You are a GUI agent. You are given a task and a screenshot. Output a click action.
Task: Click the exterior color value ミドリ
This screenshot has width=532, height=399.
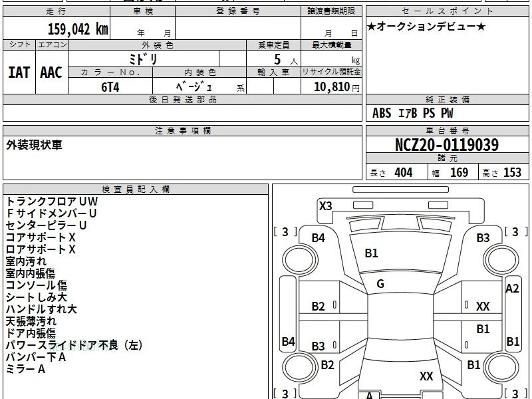click(144, 59)
